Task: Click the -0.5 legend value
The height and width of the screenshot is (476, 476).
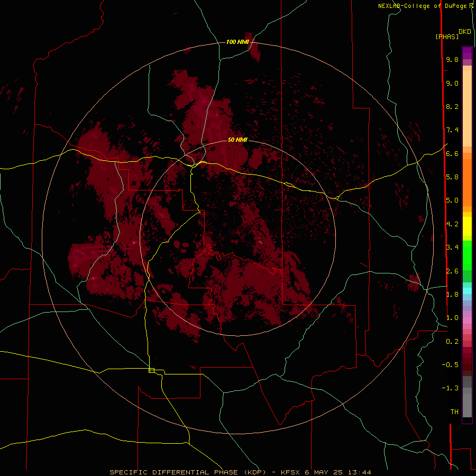Action: (450, 365)
